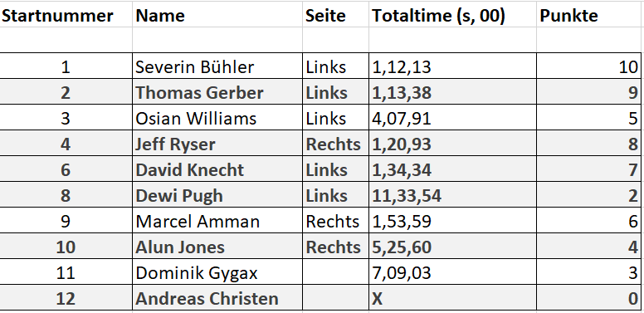
Task: Click Dewi Pugh's time 11,33,54
Action: click(452, 195)
